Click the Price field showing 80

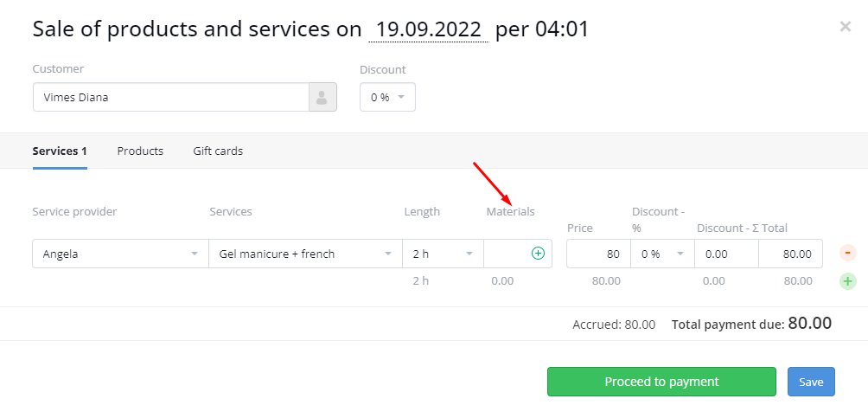point(598,254)
